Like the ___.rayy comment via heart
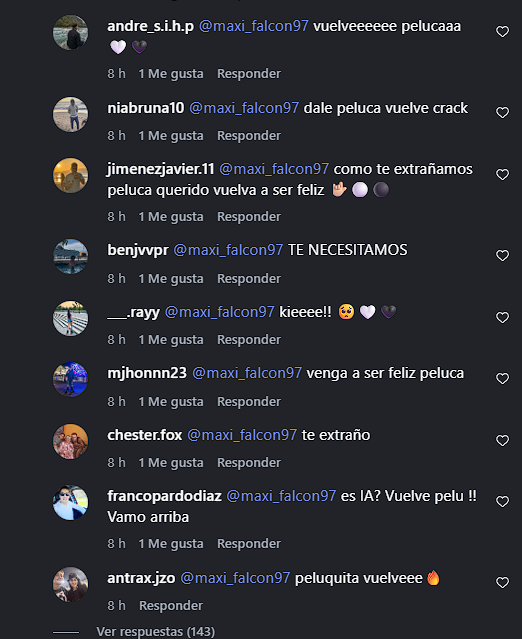Viewport: 522px width, 639px height. click(502, 317)
